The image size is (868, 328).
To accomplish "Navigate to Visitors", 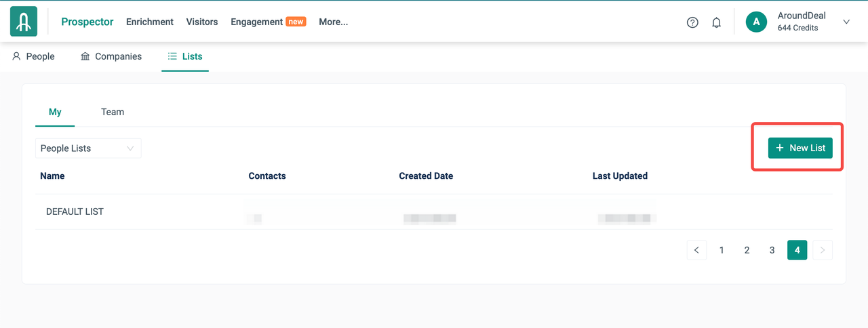I will coord(202,22).
